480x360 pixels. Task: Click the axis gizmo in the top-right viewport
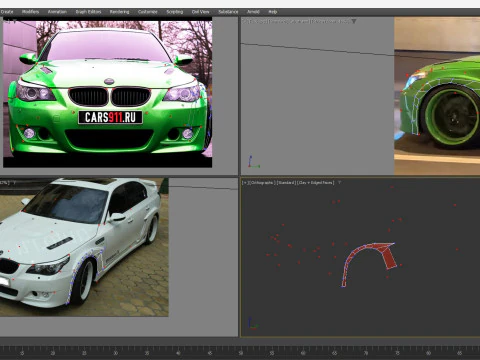253,162
